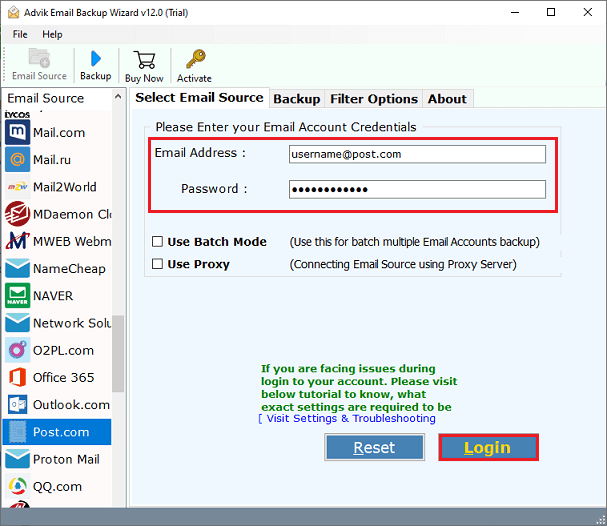The image size is (607, 526).
Task: Start backup with the Backup arrow icon
Action: pyautogui.click(x=96, y=59)
